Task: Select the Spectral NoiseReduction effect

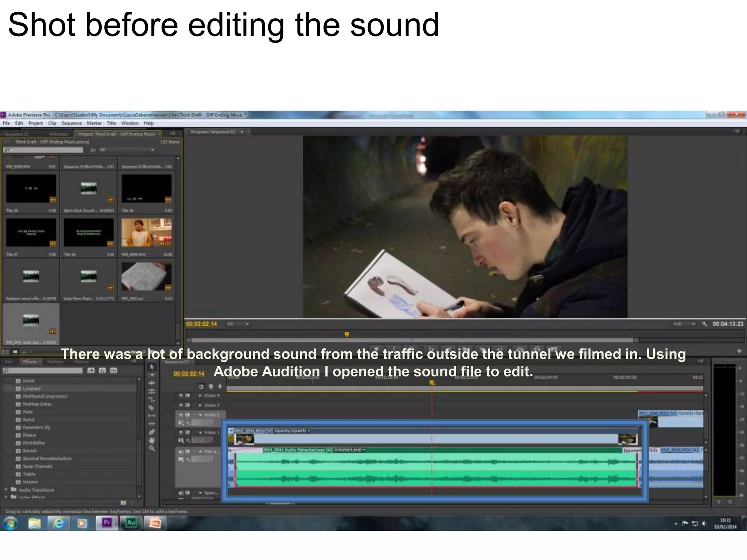Action: pyautogui.click(x=47, y=458)
